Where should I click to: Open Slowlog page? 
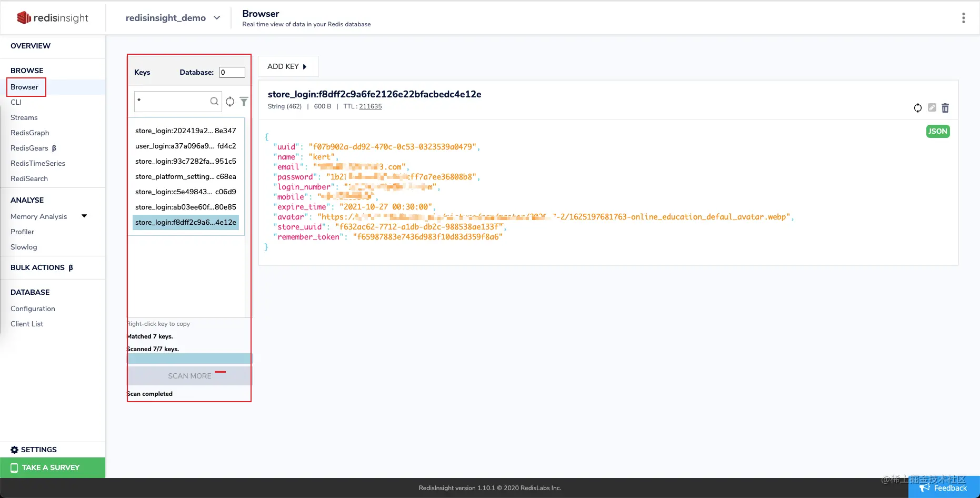pyautogui.click(x=24, y=247)
